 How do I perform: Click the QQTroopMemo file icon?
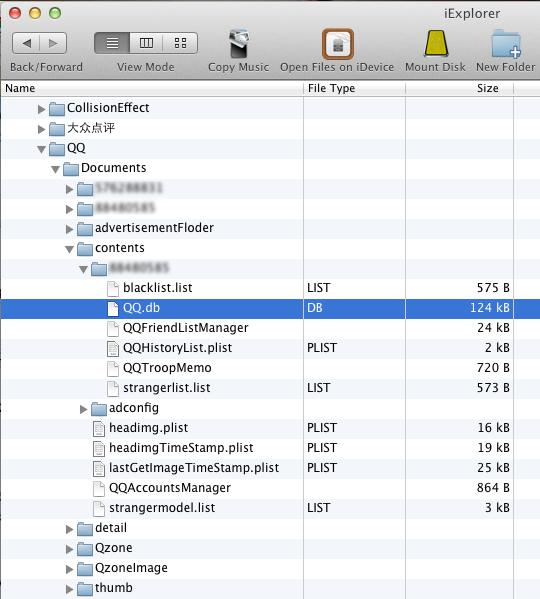113,369
